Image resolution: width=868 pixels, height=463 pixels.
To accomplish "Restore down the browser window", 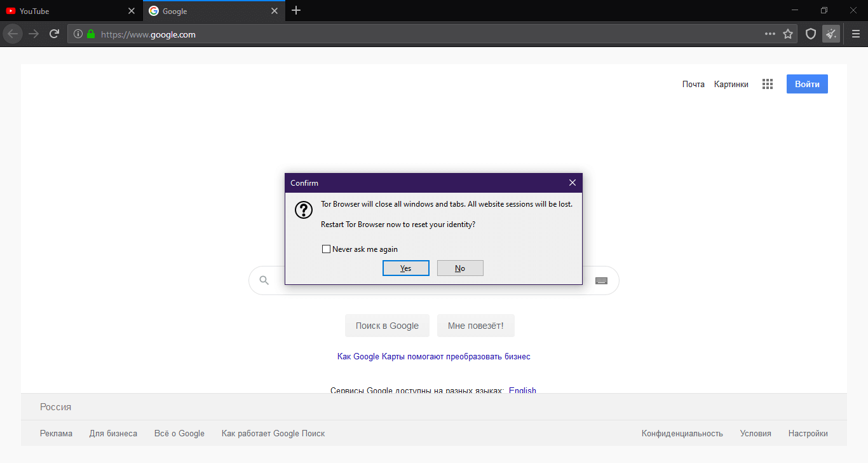I will pos(824,10).
